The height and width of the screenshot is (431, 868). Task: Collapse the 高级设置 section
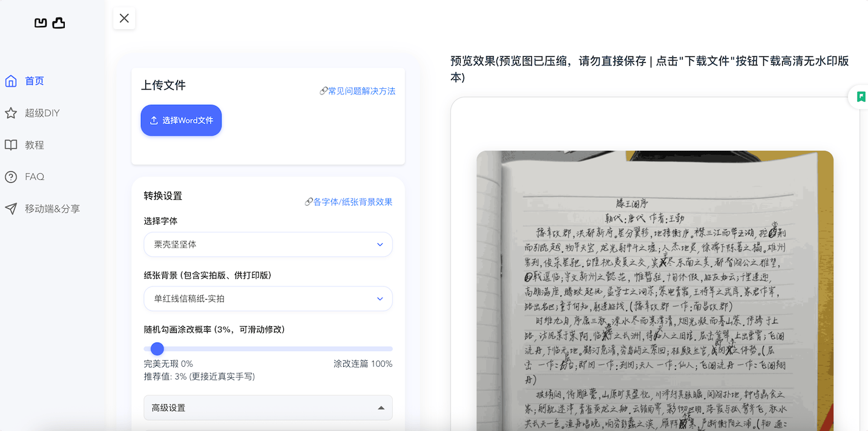pos(268,407)
